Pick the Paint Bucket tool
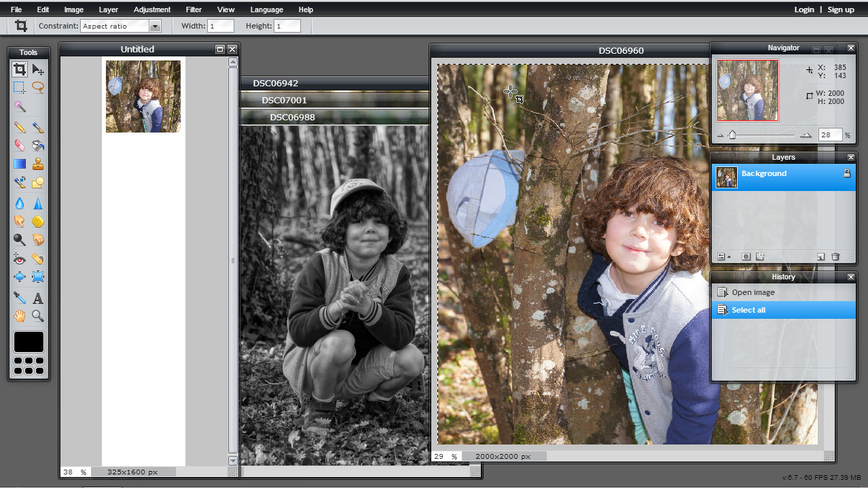The height and width of the screenshot is (488, 868). coord(38,145)
